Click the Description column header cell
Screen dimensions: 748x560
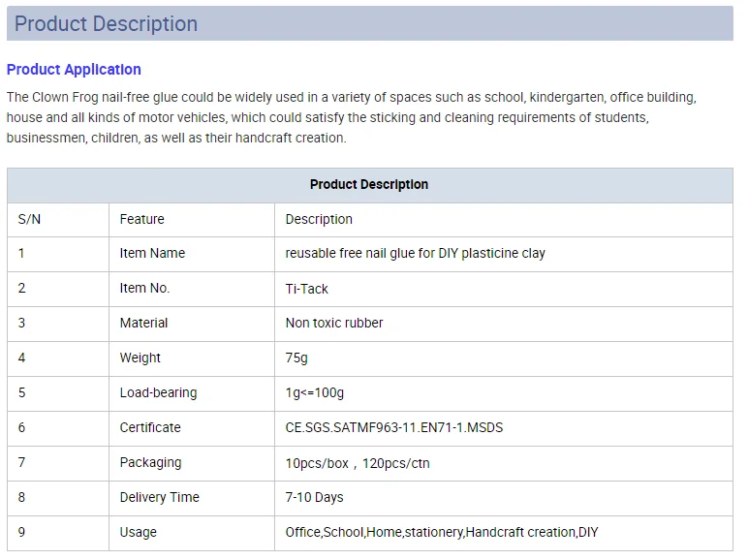coord(504,219)
